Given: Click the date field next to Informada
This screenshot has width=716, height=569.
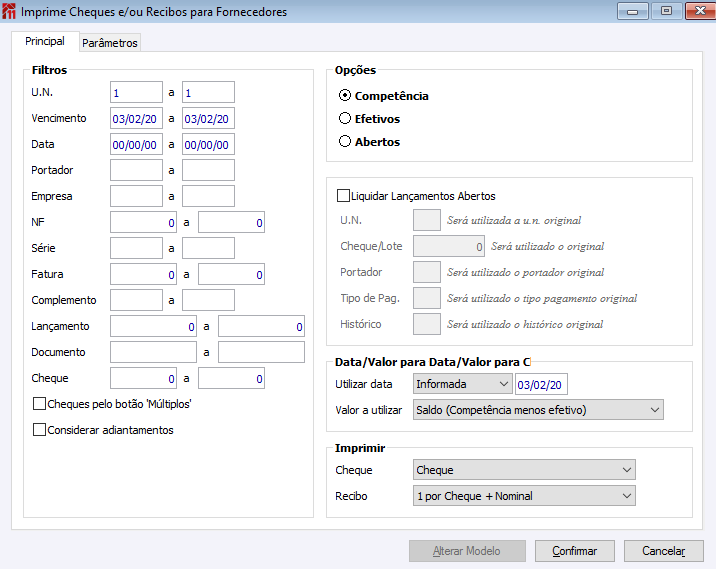Looking at the screenshot, I should click(x=540, y=383).
